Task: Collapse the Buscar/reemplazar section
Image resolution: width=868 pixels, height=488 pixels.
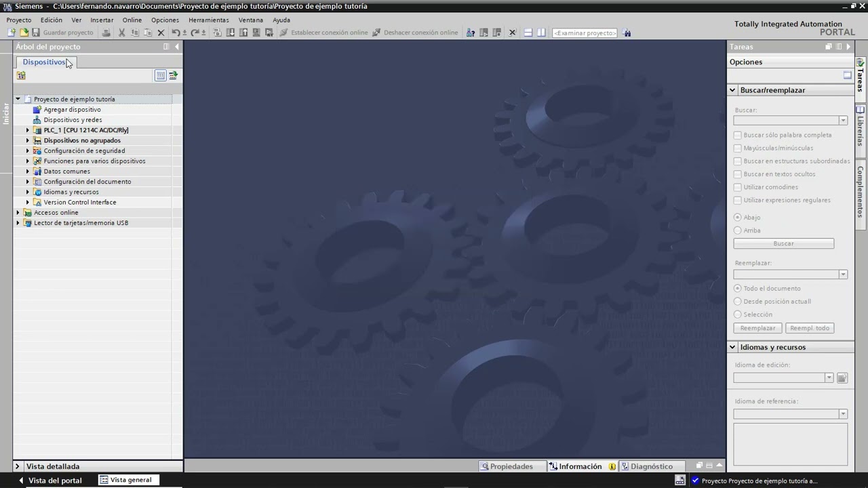Action: coord(732,90)
